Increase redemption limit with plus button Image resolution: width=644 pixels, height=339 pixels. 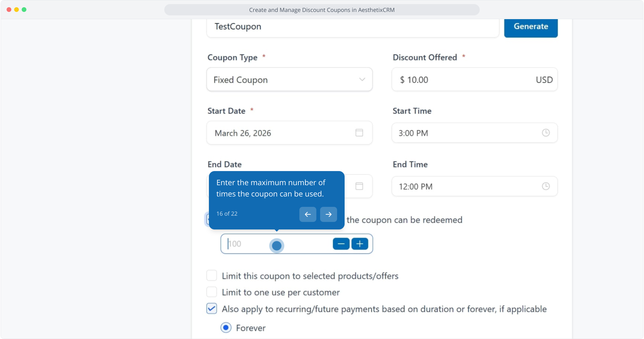360,244
